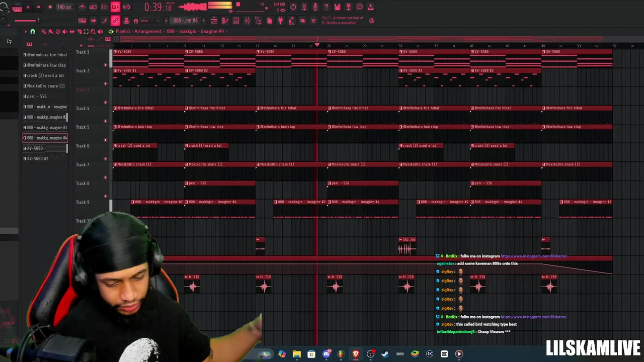Screen dimensions: 644x362
Task: Select XV-5080 #2 in pattern picker
Action: 45,158
